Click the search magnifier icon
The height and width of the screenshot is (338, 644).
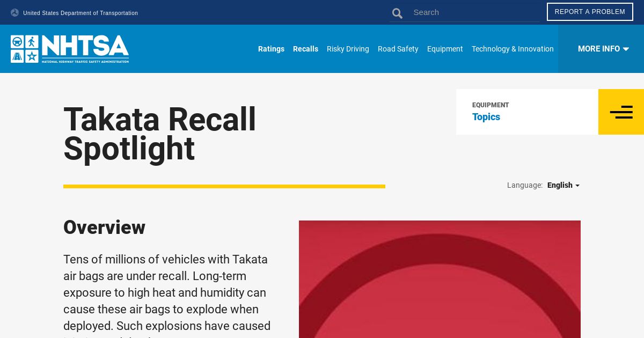coord(397,13)
